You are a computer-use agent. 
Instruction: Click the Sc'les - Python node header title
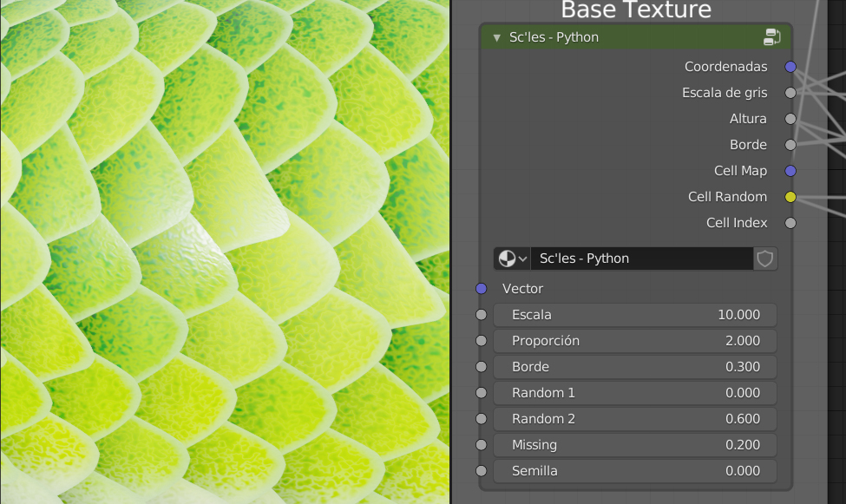click(554, 37)
